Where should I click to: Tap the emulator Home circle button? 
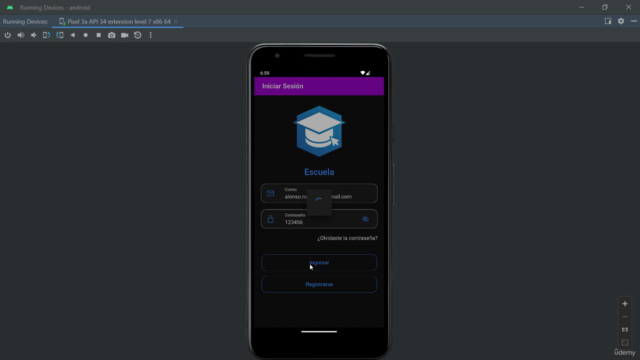click(86, 35)
